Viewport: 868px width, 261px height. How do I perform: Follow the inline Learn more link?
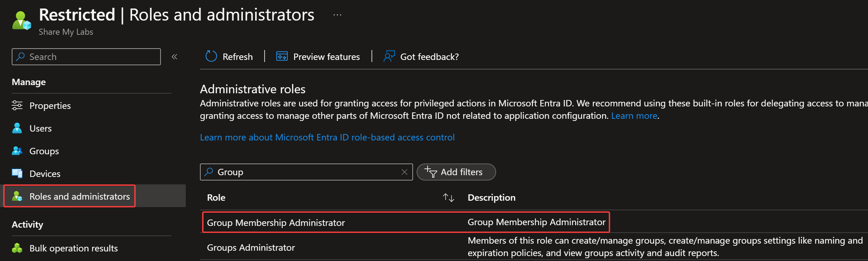coord(634,116)
